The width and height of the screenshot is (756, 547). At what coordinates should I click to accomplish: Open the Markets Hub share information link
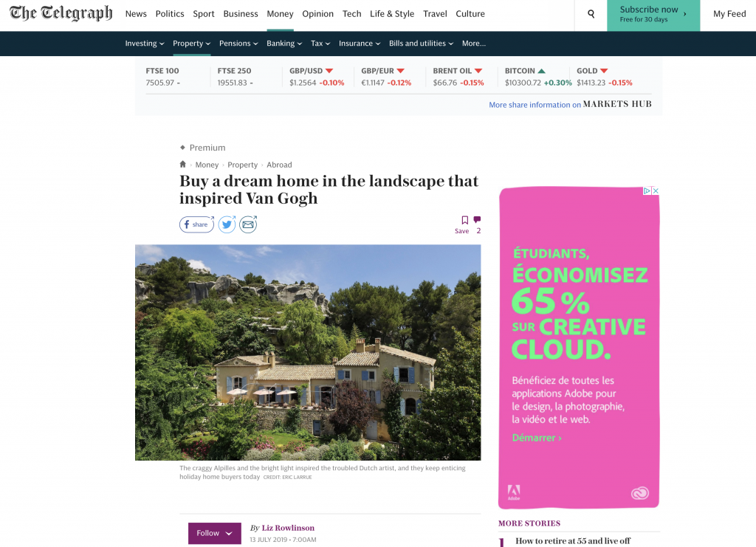(x=570, y=104)
